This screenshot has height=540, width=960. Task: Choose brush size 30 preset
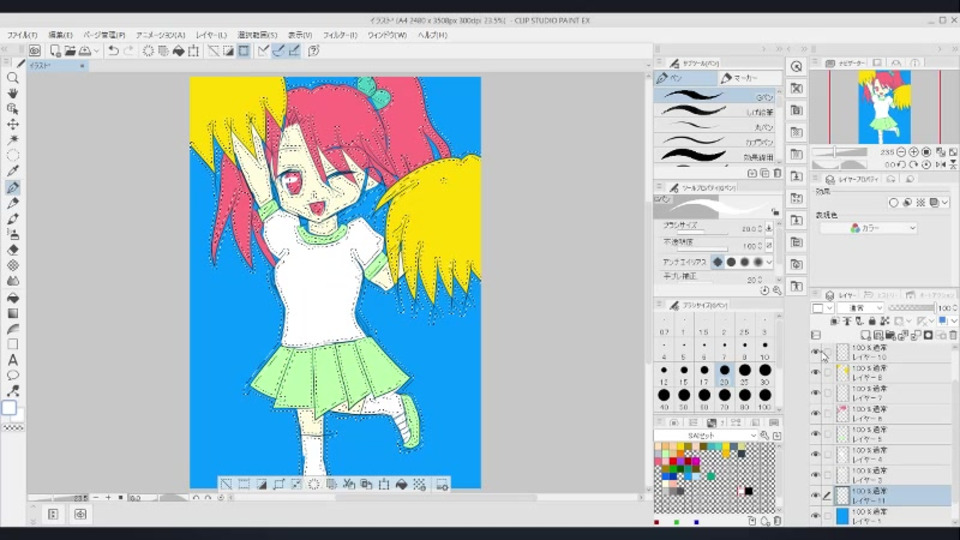click(765, 375)
